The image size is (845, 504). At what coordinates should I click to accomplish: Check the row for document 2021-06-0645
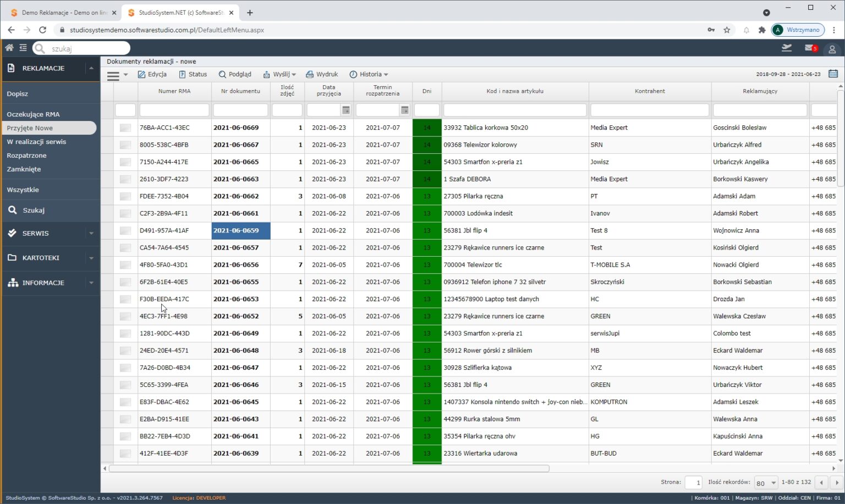(125, 402)
